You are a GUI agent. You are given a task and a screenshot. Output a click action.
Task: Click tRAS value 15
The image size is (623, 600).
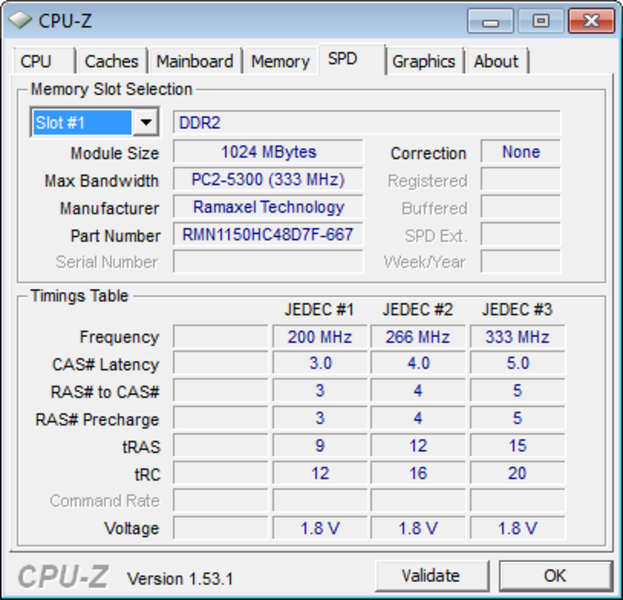tap(517, 446)
